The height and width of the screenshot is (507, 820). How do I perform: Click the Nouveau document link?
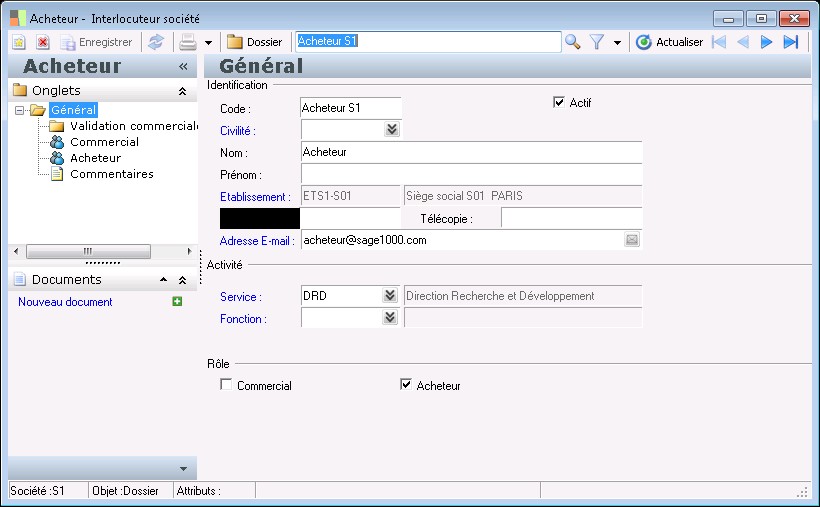65,302
